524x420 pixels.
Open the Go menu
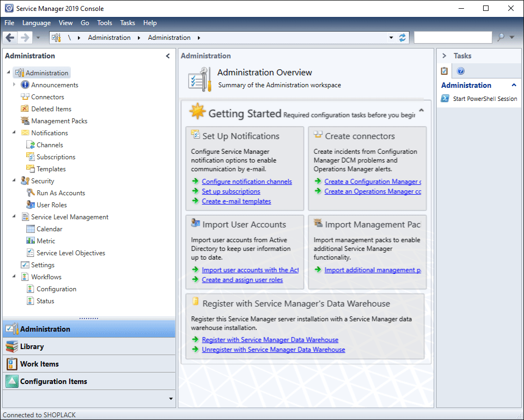[x=85, y=23]
